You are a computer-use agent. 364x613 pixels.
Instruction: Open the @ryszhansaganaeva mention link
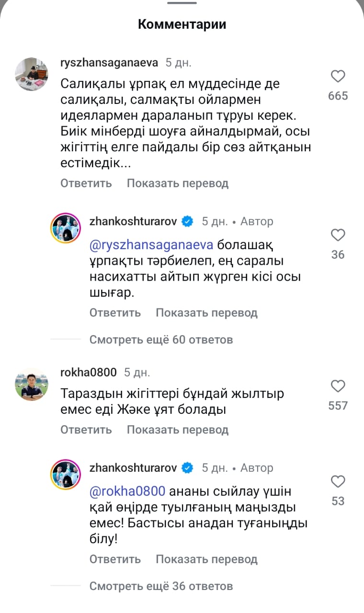151,245
